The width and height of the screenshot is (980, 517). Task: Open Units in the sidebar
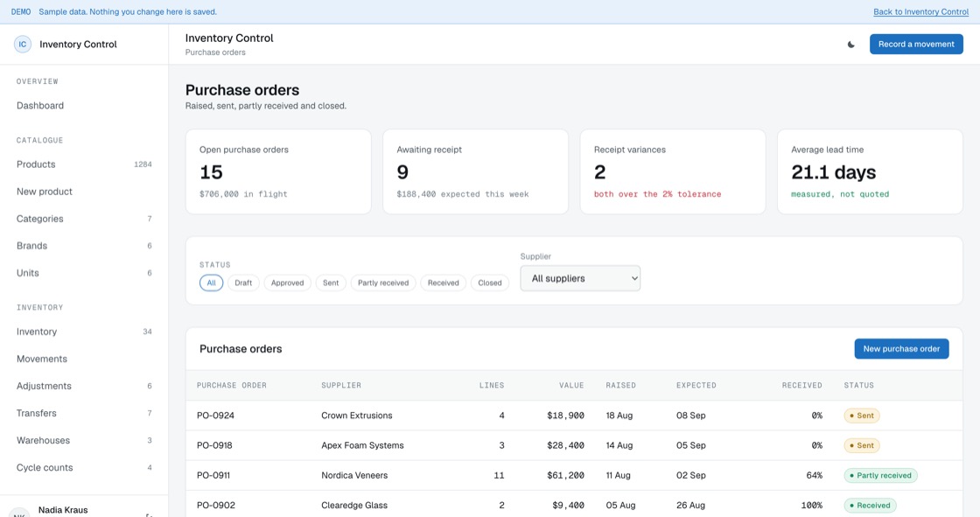point(84,273)
